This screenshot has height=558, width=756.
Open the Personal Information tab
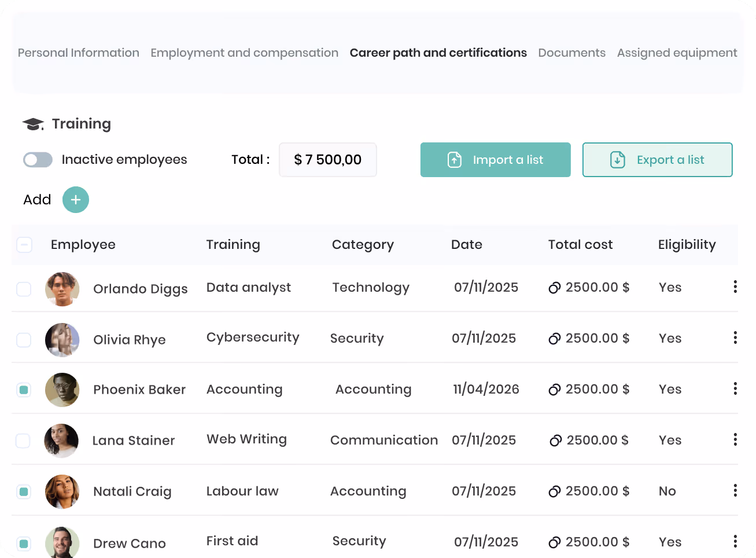79,53
